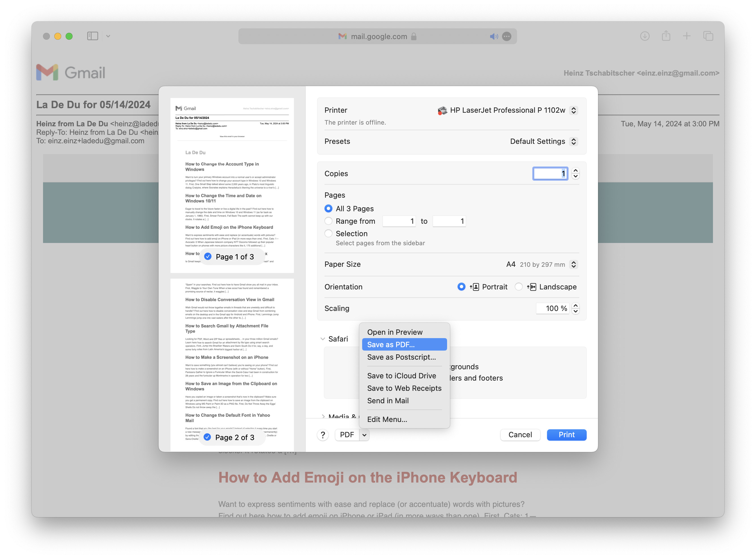Viewport: 756px width, 559px height.
Task: Click Gmail favicon in address bar
Action: (342, 36)
